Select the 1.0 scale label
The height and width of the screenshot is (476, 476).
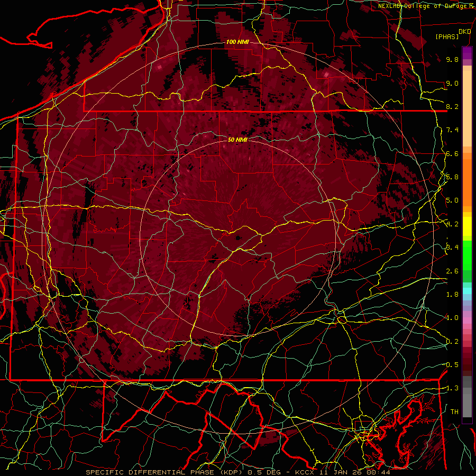click(452, 318)
